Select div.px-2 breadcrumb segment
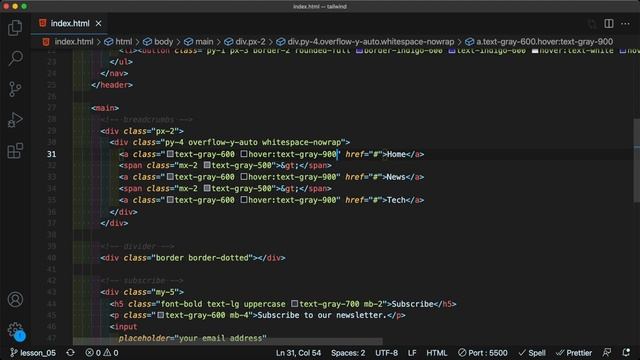The image size is (640, 360). 250,42
